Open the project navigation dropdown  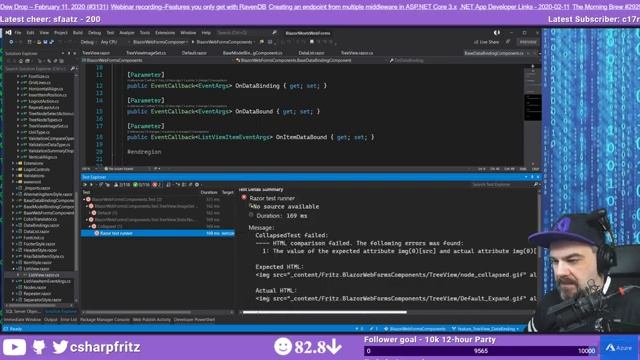point(157,60)
